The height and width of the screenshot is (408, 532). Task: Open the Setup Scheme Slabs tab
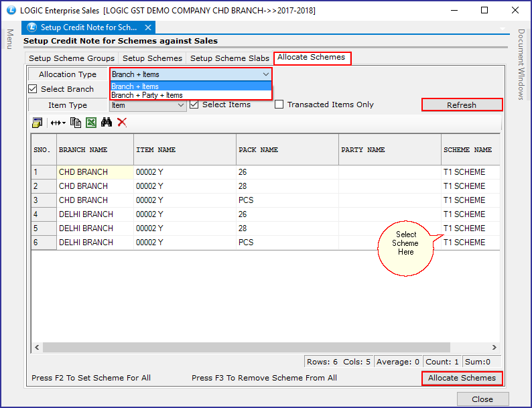230,58
